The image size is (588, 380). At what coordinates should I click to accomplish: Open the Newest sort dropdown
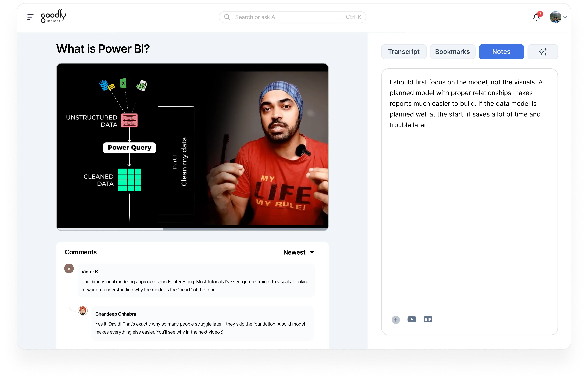click(299, 252)
